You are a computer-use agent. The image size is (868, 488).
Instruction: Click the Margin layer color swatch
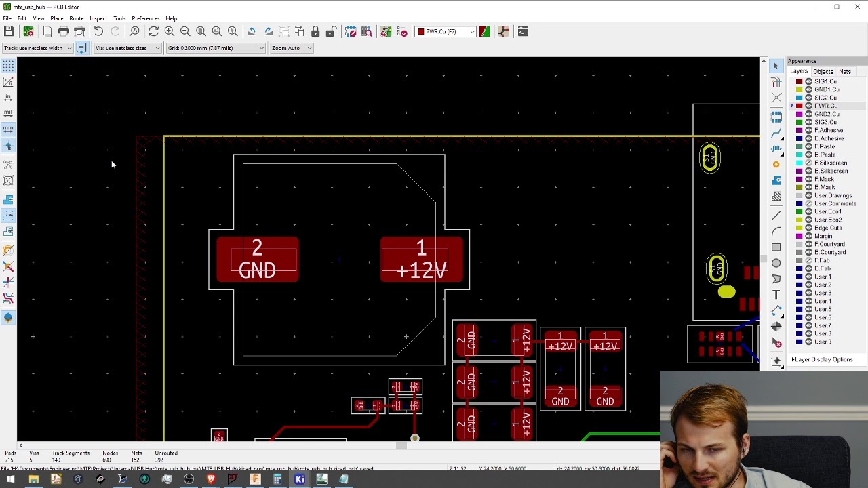799,236
